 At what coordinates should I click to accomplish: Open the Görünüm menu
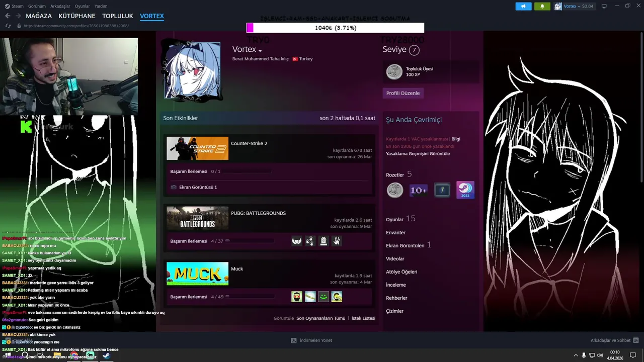[37, 6]
